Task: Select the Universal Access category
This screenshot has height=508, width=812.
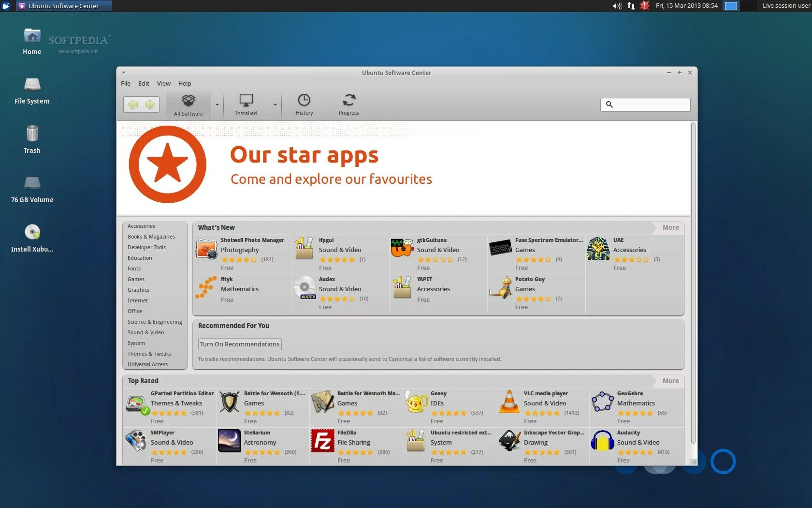Action: (147, 364)
